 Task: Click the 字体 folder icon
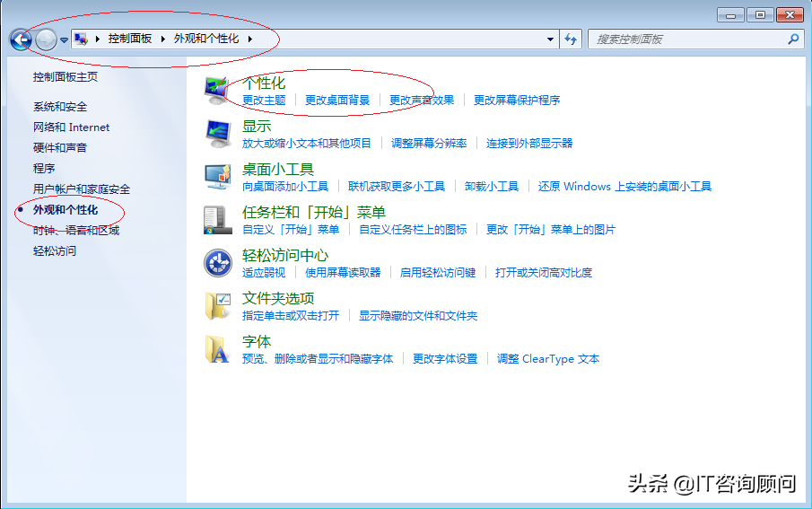pos(217,349)
